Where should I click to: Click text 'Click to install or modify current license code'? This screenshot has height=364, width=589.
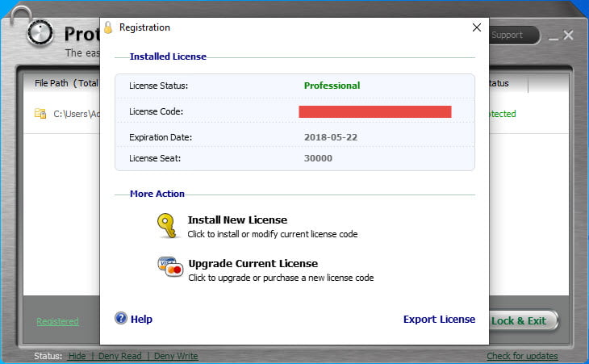pos(273,234)
